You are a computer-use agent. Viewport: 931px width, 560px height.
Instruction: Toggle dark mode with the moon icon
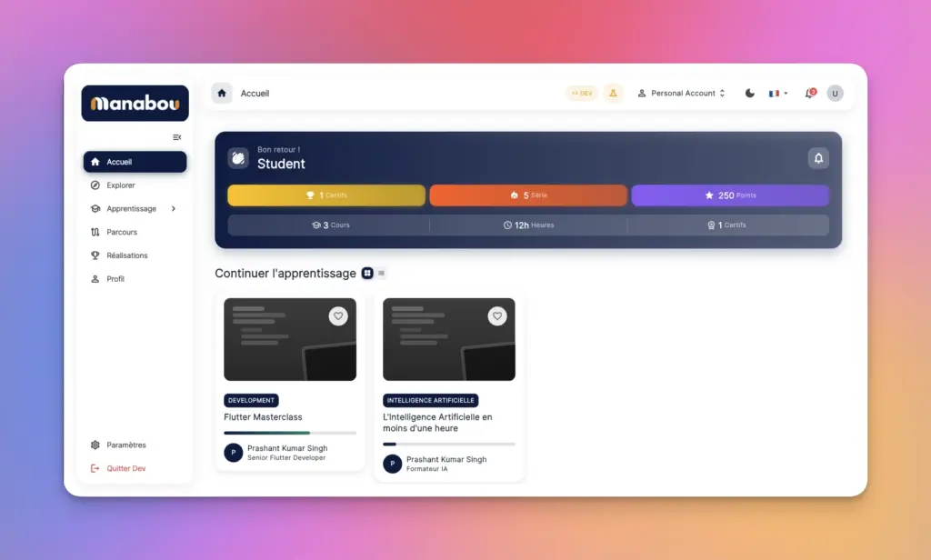[750, 93]
